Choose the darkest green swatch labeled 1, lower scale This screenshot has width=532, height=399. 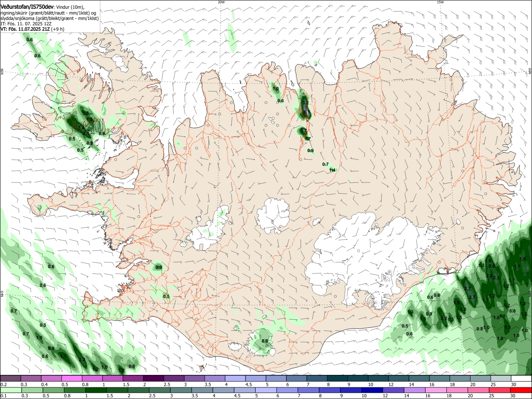96,390
